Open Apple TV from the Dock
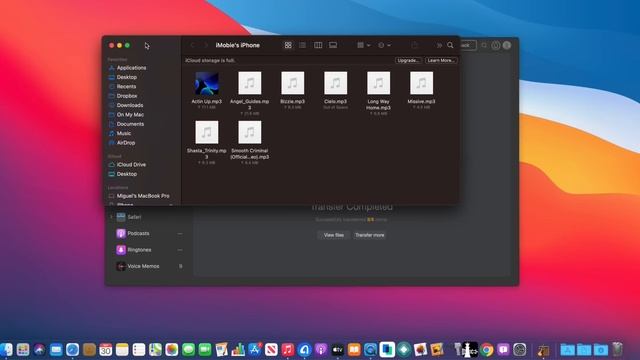Viewport: 640px width, 360px height. pyautogui.click(x=338, y=349)
